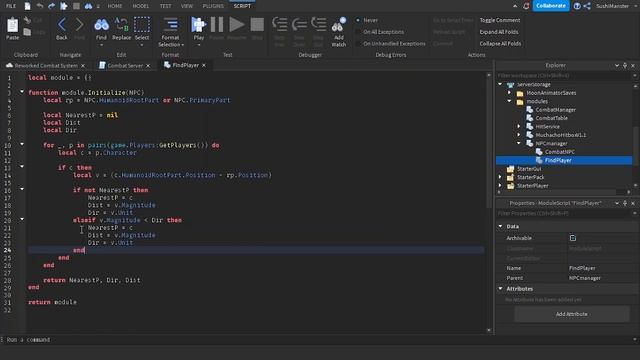The width and height of the screenshot is (640, 360).
Task: Collapse the for-loop fold arrow on line 10
Action: 22,144
